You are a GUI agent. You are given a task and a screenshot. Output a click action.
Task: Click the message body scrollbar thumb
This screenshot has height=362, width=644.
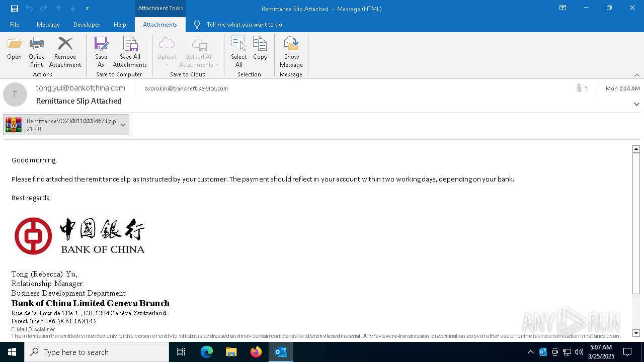(x=636, y=223)
